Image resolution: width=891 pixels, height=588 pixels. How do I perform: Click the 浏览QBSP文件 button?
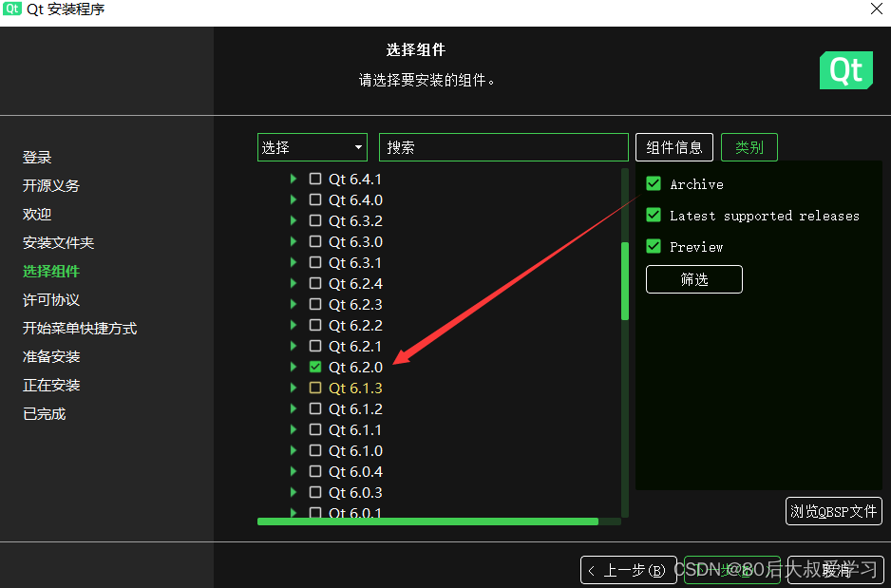pyautogui.click(x=833, y=511)
